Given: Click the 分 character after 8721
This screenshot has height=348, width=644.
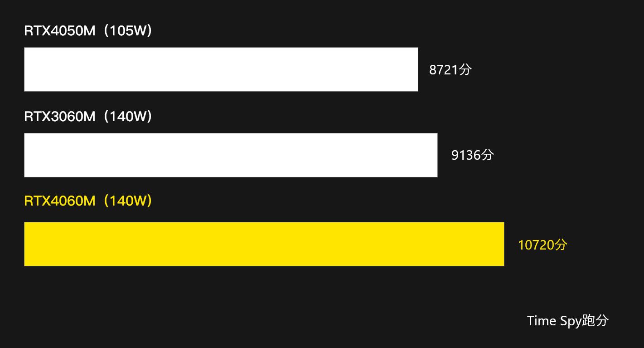Looking at the screenshot, I should tap(465, 69).
